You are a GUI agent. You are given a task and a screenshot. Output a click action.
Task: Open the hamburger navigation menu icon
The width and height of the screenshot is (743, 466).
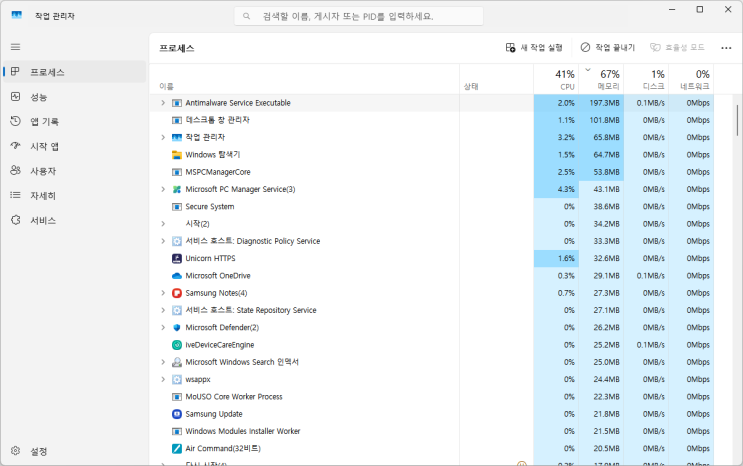click(15, 47)
